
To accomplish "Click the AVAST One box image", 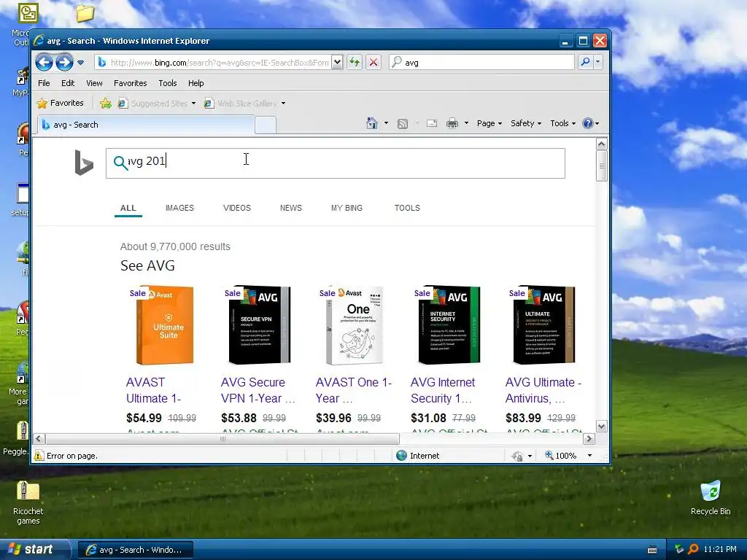I will [355, 325].
